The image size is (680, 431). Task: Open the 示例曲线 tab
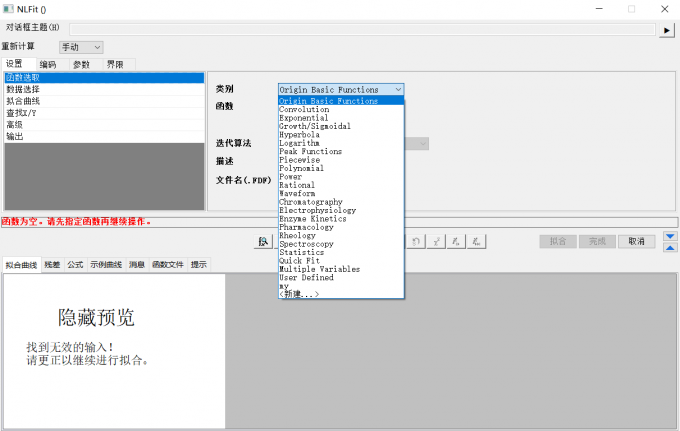106,264
